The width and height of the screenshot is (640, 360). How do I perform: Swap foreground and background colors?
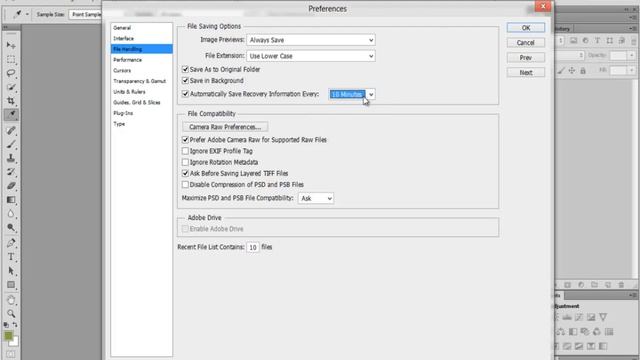[x=15, y=325]
